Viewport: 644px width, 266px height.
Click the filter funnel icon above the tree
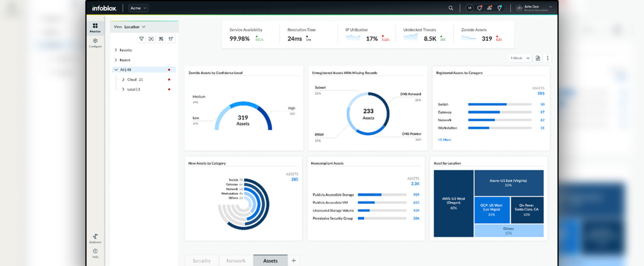(142, 39)
